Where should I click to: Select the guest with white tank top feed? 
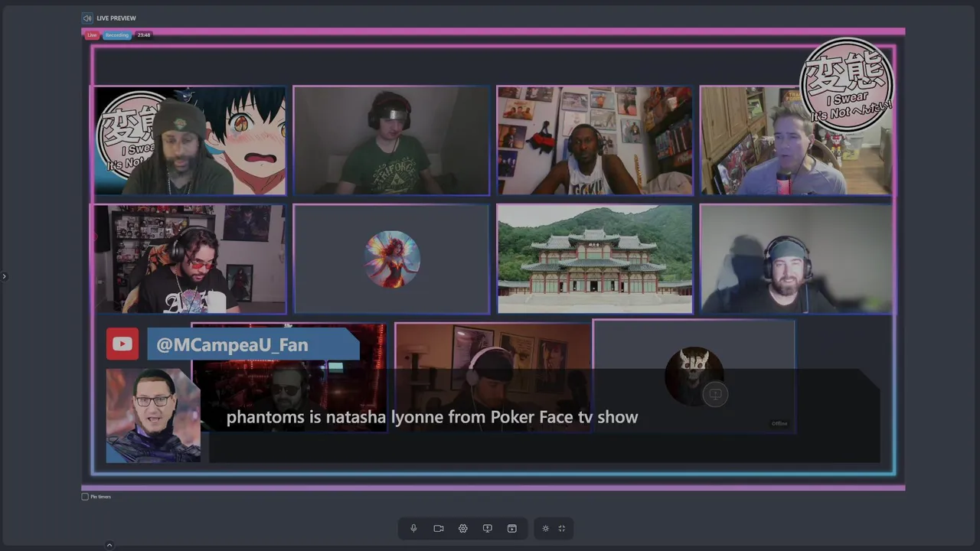[x=595, y=141]
